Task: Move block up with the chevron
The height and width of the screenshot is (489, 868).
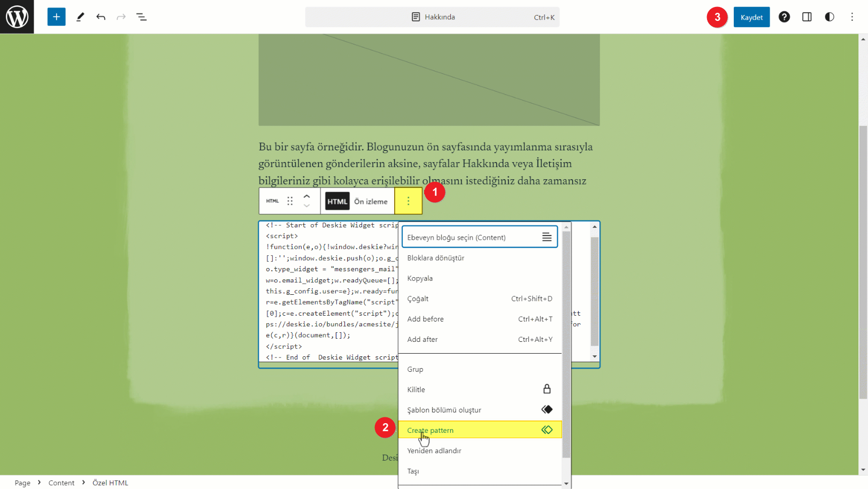Action: pos(306,196)
